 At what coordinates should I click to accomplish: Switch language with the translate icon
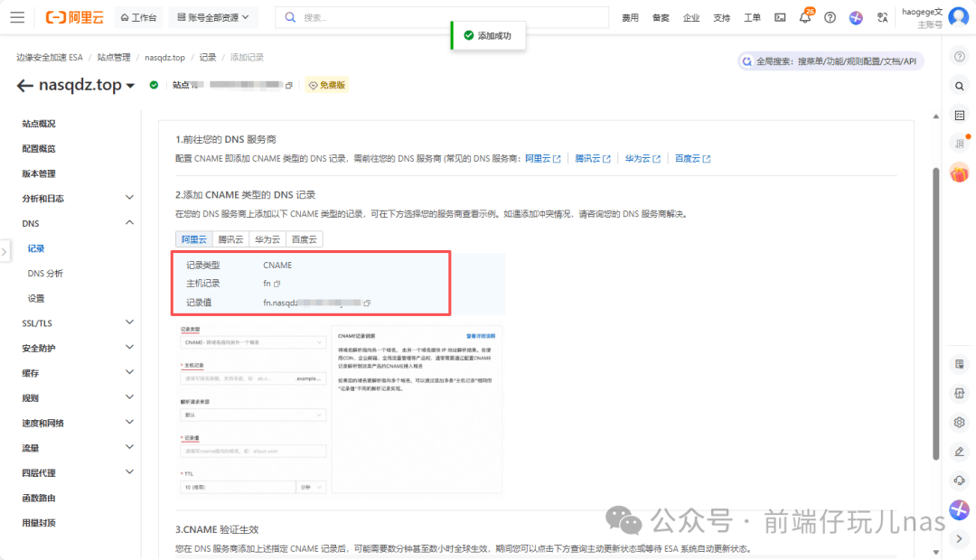pyautogui.click(x=882, y=17)
